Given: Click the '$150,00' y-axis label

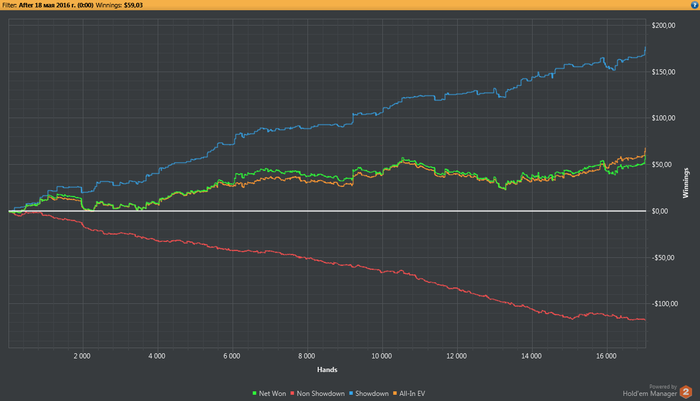Looking at the screenshot, I should 663,72.
